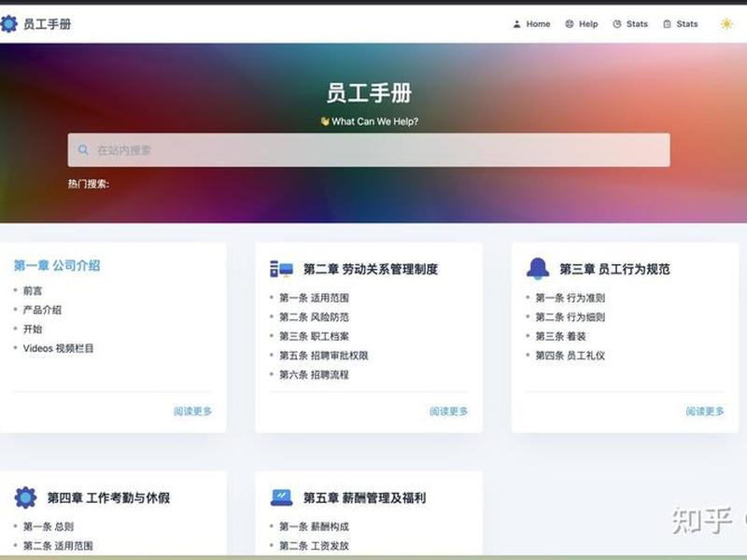Click the person icon beside Home
Image resolution: width=747 pixels, height=560 pixels.
click(x=517, y=24)
